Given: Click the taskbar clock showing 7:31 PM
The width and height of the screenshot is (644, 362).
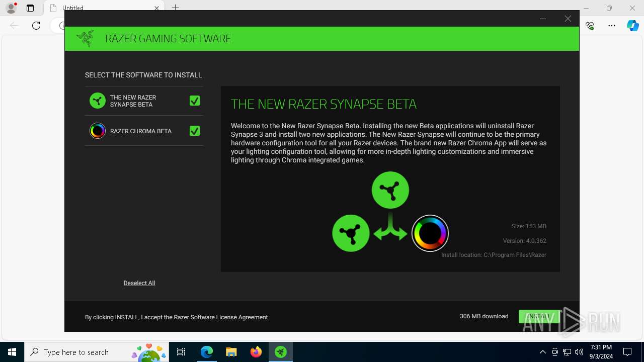Looking at the screenshot, I should coord(601,352).
